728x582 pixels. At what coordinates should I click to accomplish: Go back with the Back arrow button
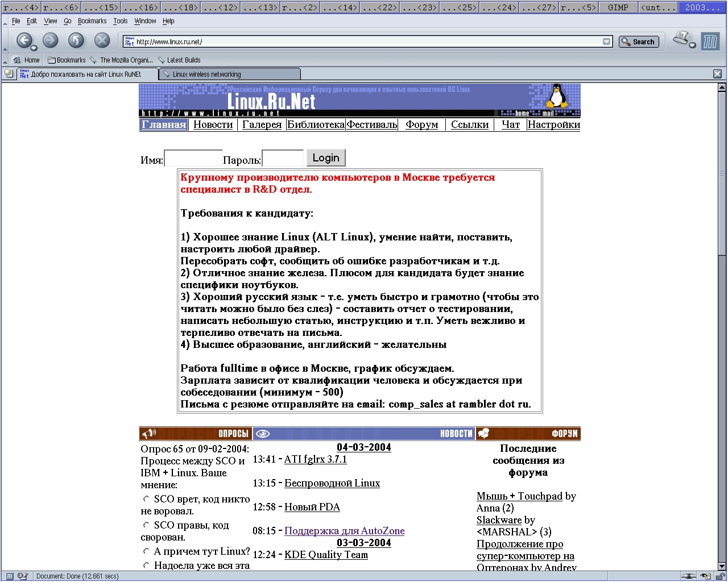click(x=24, y=40)
